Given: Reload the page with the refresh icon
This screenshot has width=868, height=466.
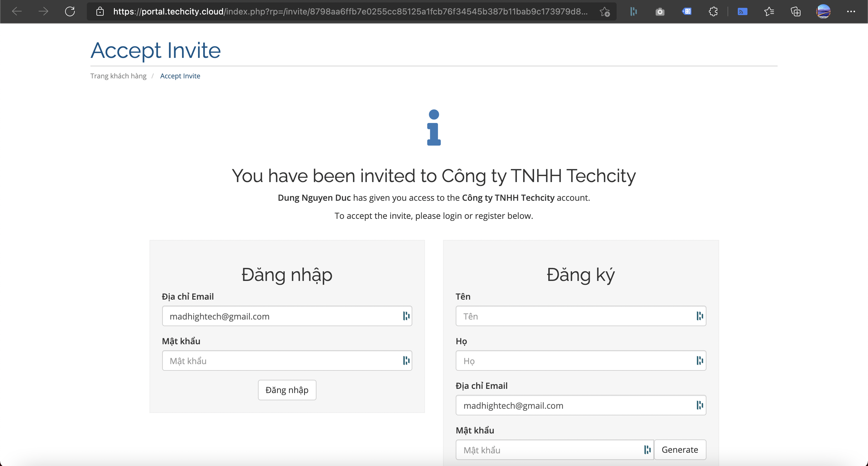Looking at the screenshot, I should click(70, 11).
